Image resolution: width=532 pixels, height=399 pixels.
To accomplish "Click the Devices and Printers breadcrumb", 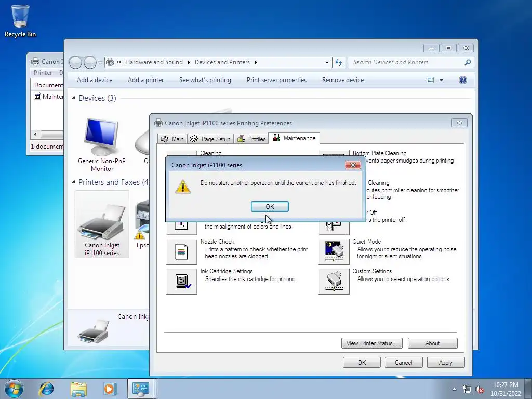I will (222, 62).
